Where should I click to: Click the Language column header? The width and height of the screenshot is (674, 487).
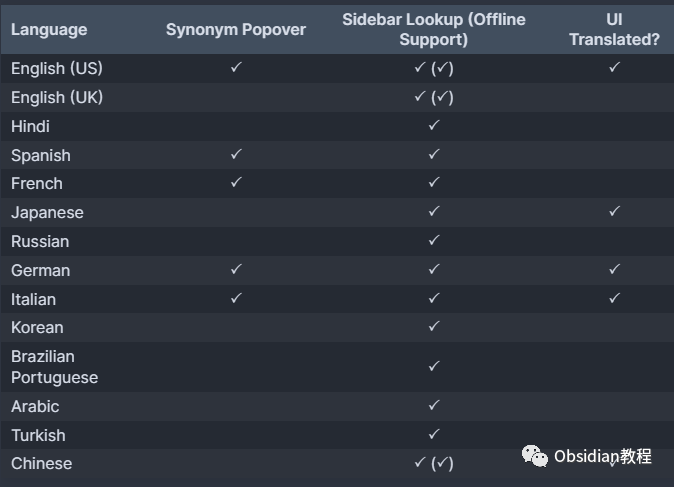[x=49, y=30]
